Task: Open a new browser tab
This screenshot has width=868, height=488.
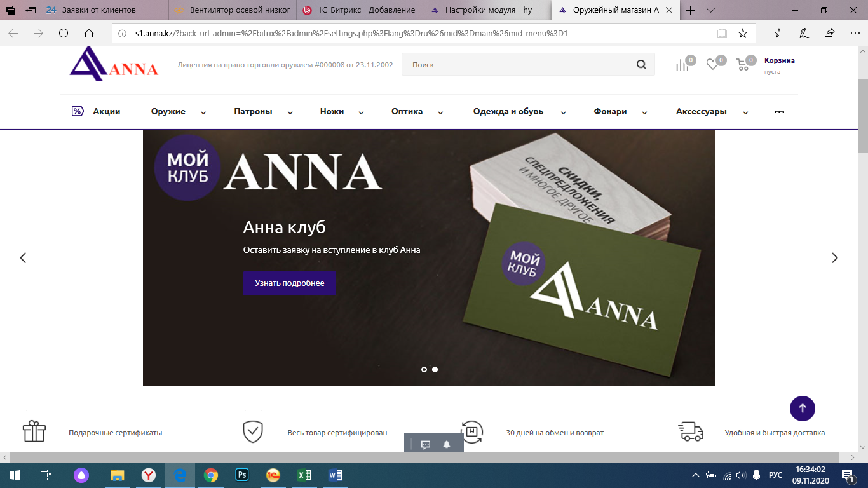Action: [691, 10]
